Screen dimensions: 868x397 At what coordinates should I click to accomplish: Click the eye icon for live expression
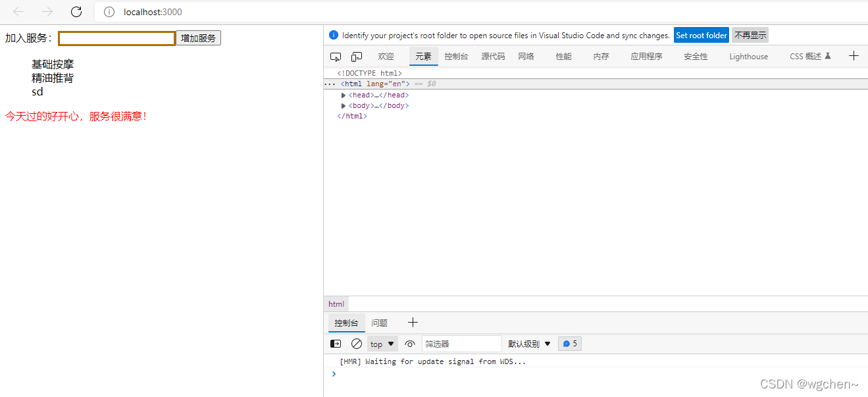click(410, 344)
